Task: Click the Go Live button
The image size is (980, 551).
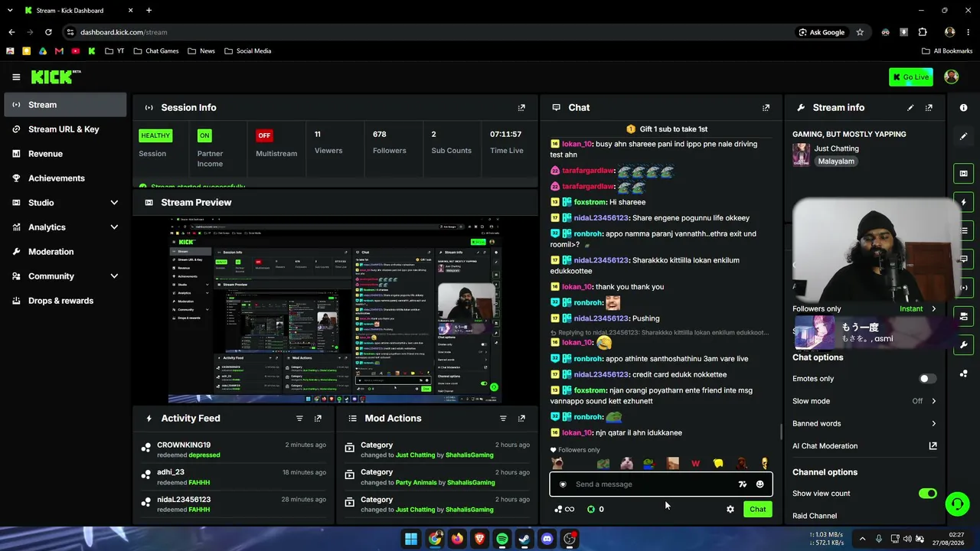Action: click(x=911, y=77)
